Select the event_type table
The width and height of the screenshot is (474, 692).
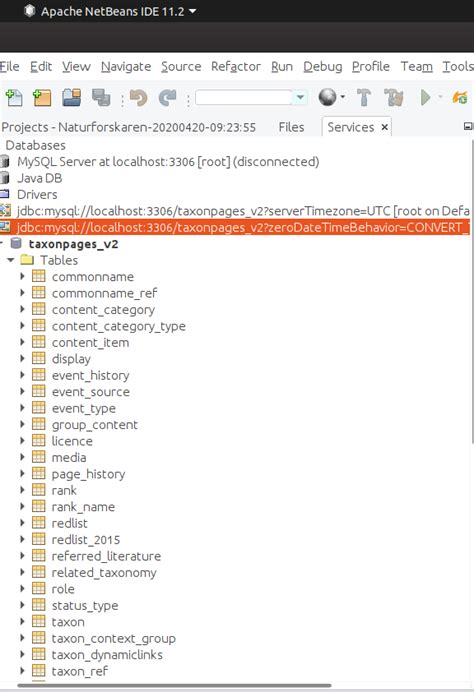[x=84, y=408]
